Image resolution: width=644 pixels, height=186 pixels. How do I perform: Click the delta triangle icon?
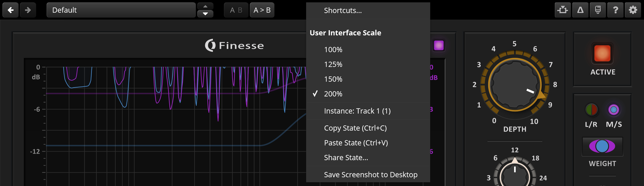click(580, 10)
